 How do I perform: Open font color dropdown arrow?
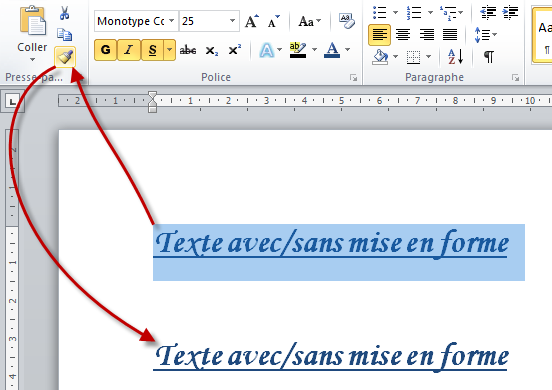pyautogui.click(x=347, y=50)
